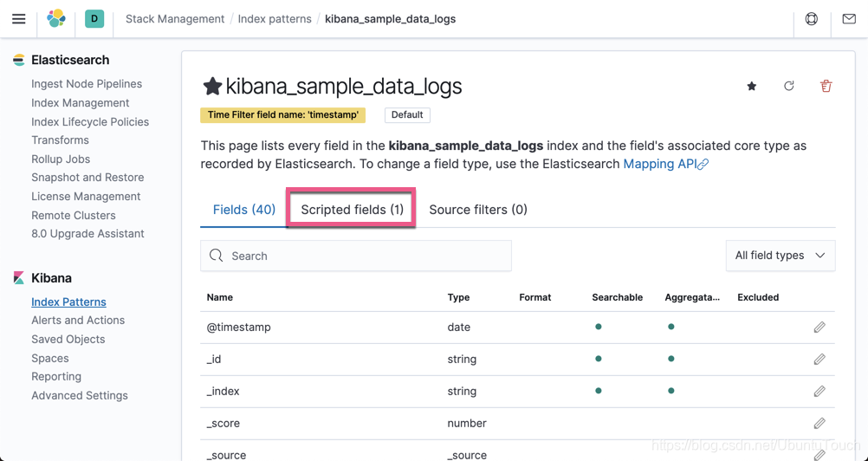Sort table by Name column header
The width and height of the screenshot is (868, 461).
(220, 297)
